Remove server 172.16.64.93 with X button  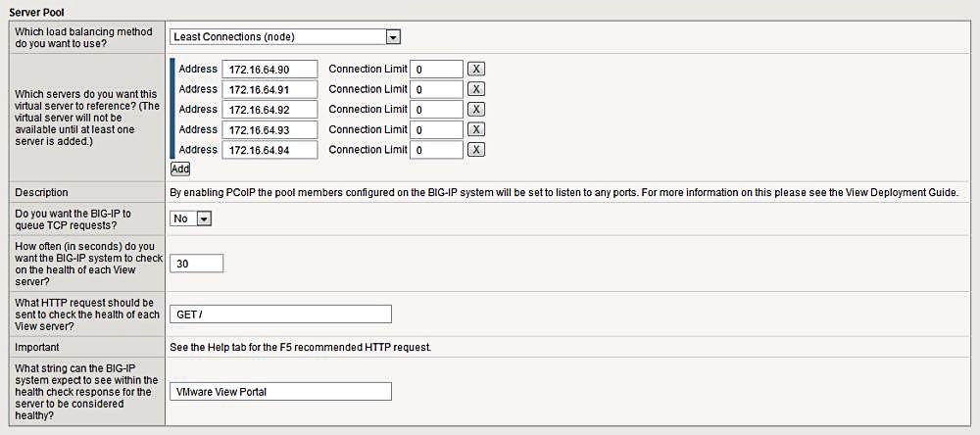pos(476,129)
